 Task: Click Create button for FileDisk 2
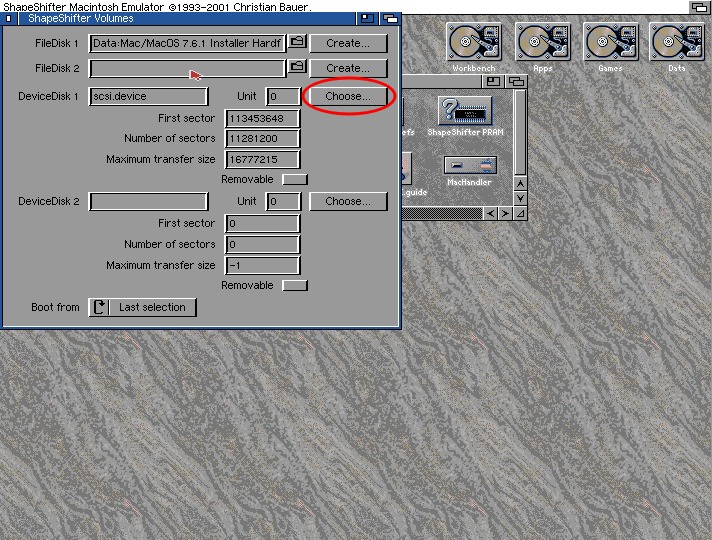tap(348, 68)
